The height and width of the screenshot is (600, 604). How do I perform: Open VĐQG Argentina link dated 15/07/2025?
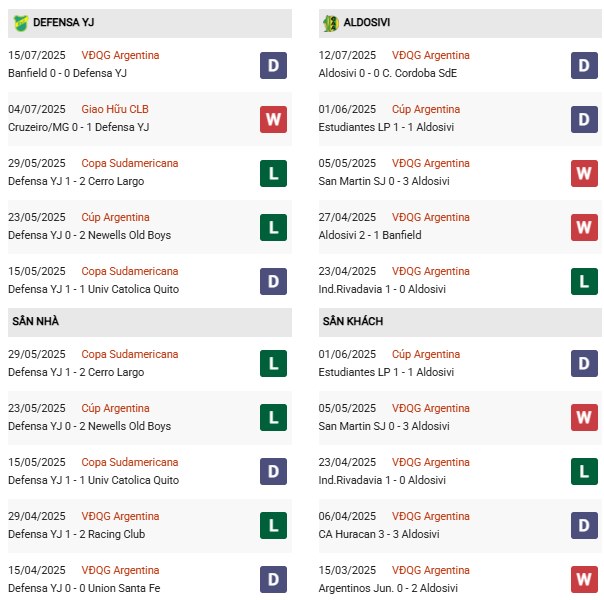tap(120, 56)
